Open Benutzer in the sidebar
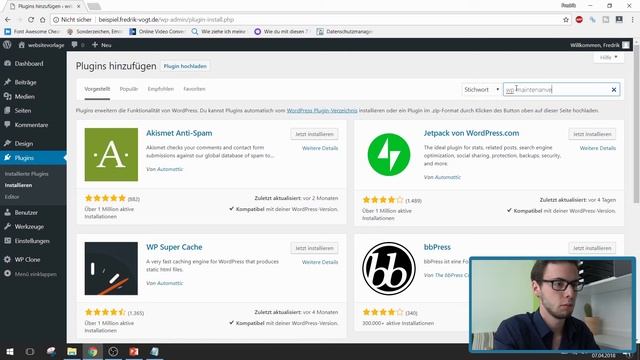This screenshot has width=640, height=360. (x=26, y=213)
